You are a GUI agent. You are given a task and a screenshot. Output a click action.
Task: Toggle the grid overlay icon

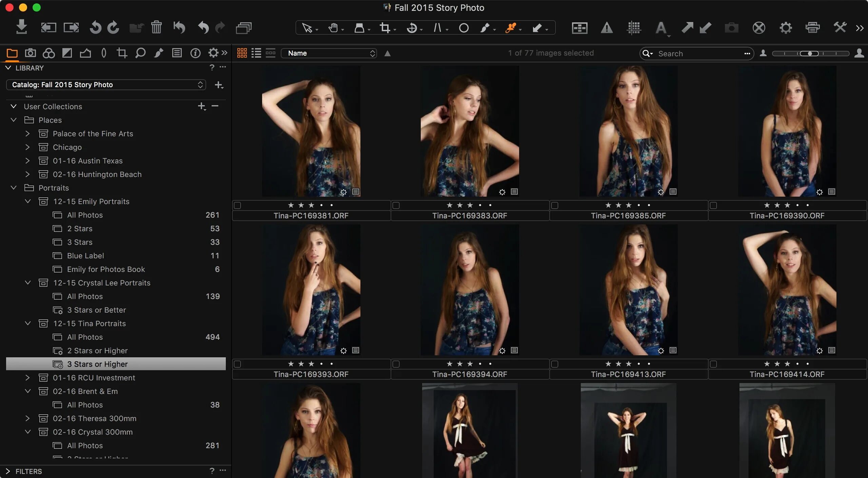tap(633, 28)
